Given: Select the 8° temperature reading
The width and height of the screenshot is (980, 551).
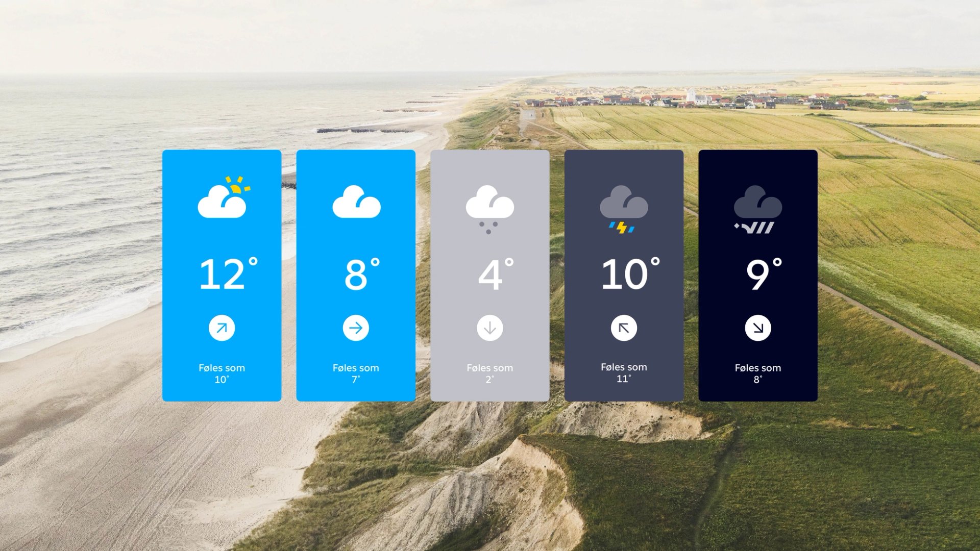Looking at the screenshot, I should pyautogui.click(x=362, y=273).
